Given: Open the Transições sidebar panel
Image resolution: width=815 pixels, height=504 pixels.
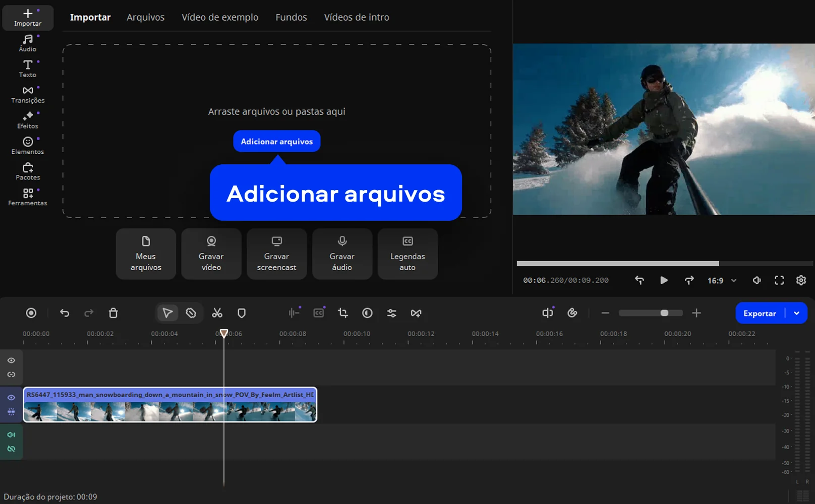Looking at the screenshot, I should coord(28,94).
